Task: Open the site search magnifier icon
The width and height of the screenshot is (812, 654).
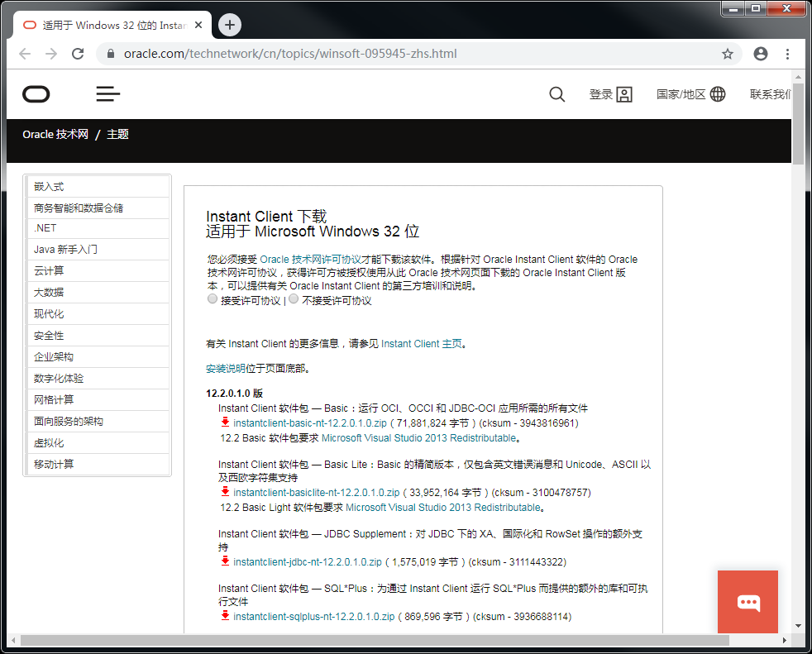Action: [556, 94]
